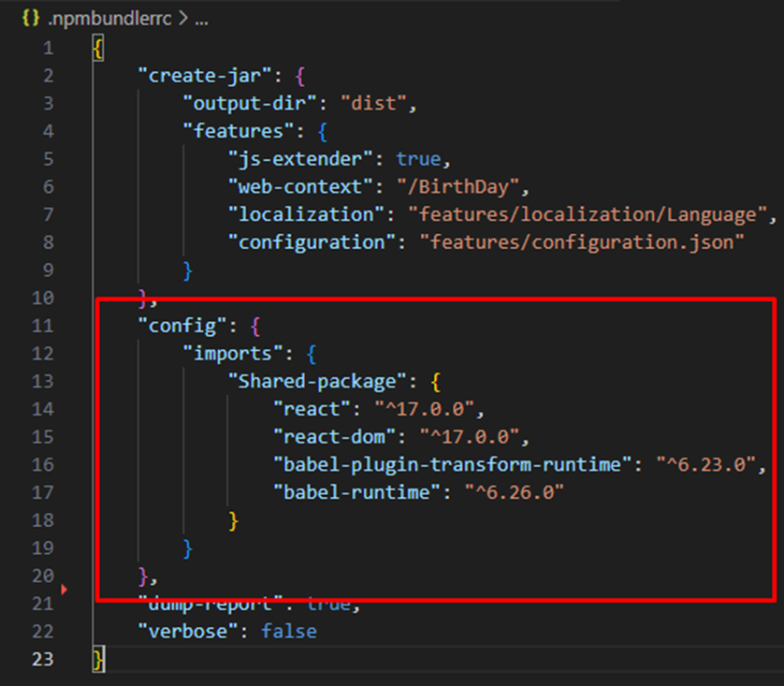
Task: Click the "features/configuration.json" path string
Action: point(581,242)
